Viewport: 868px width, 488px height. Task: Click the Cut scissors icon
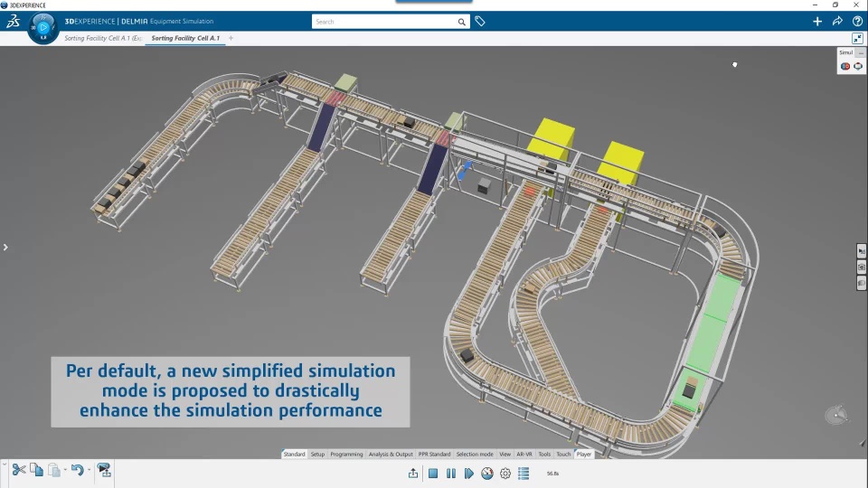19,470
